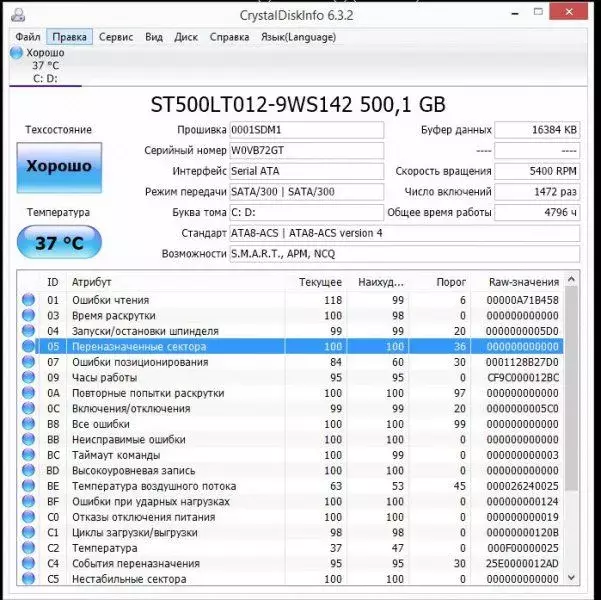Click the attribute list vertical scrollbar thumb
Image resolution: width=601 pixels, height=600 pixels.
(x=571, y=388)
